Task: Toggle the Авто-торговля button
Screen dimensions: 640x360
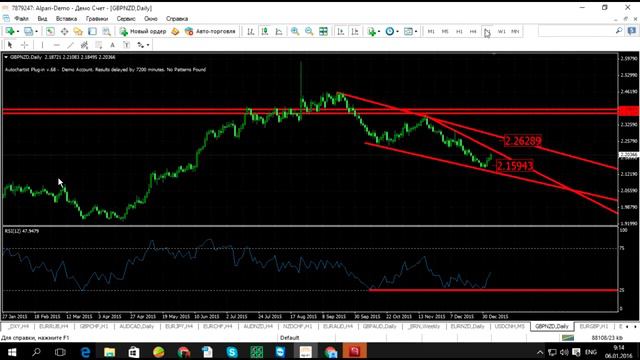Action: pyautogui.click(x=210, y=31)
